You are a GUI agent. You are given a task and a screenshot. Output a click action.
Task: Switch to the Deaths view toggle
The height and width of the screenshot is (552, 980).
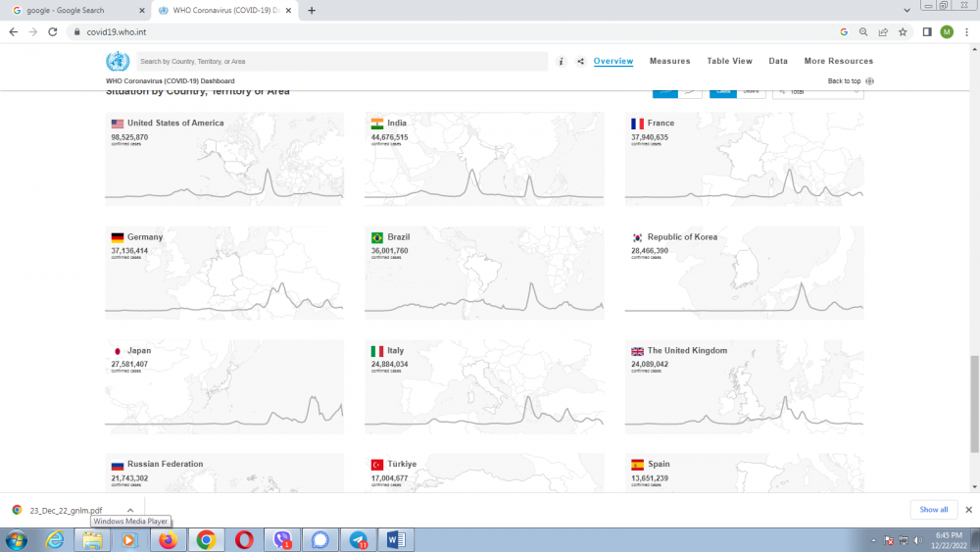click(752, 91)
